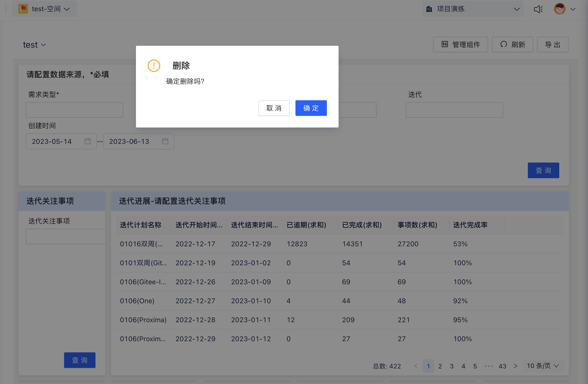
Task: Go to page 3 in pagination
Action: point(452,366)
